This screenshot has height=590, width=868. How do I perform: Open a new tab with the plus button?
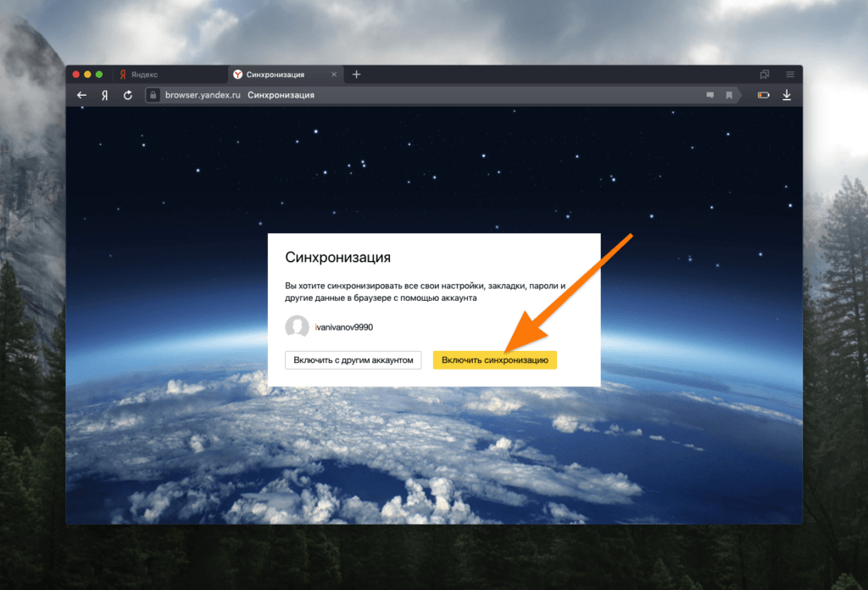[357, 74]
